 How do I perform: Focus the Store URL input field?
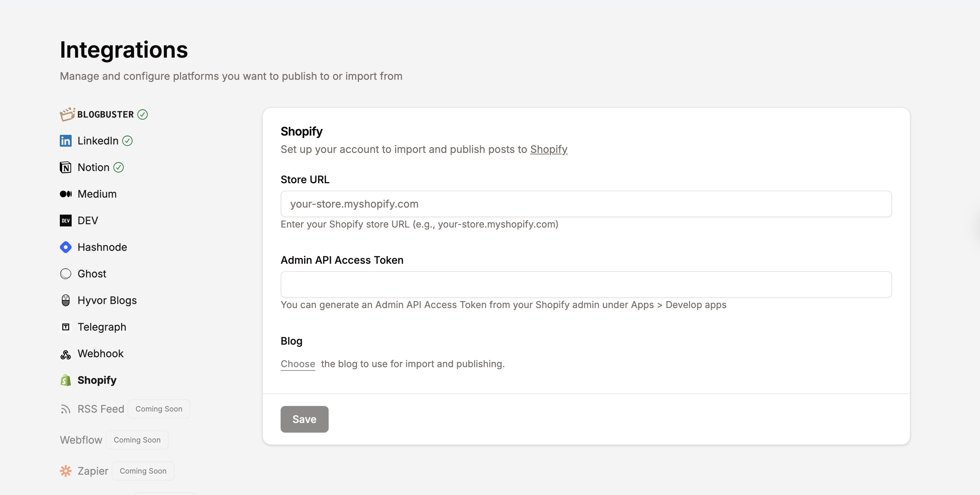click(x=586, y=204)
